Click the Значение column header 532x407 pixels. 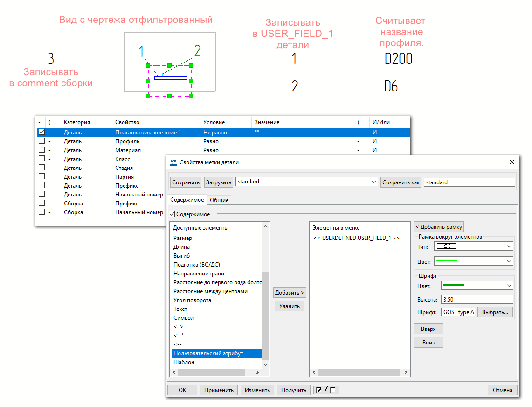pyautogui.click(x=302, y=122)
